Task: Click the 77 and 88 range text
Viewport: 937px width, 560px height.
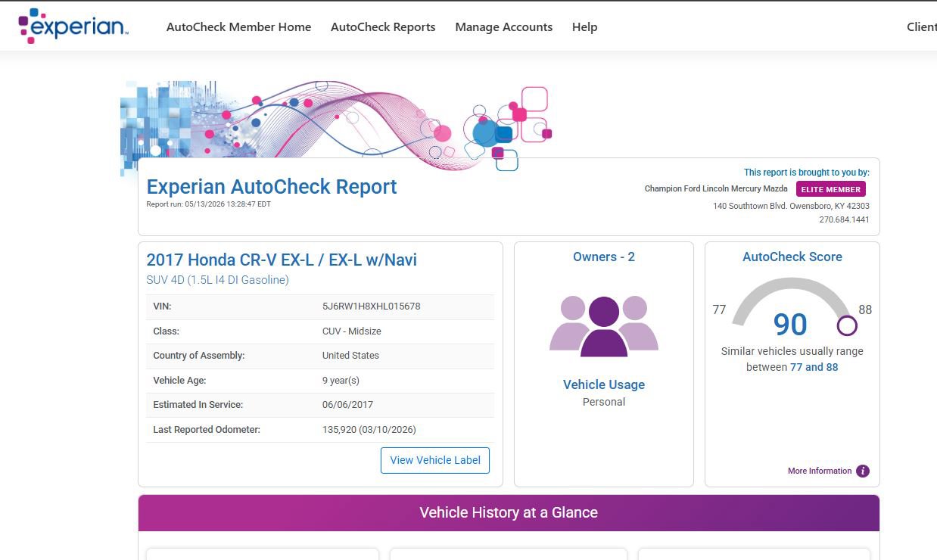Action: tap(814, 368)
